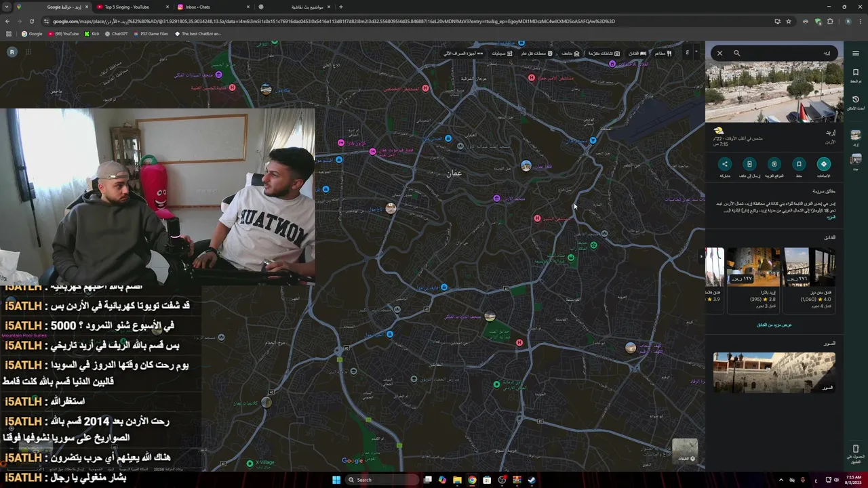Click the Directions button for Irbid

pos(824,164)
